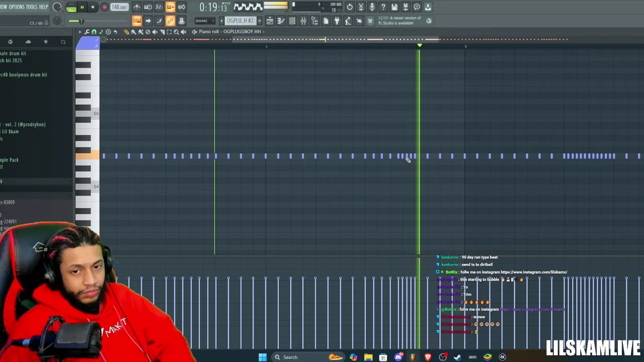Open the Channel rack icon

point(292,21)
